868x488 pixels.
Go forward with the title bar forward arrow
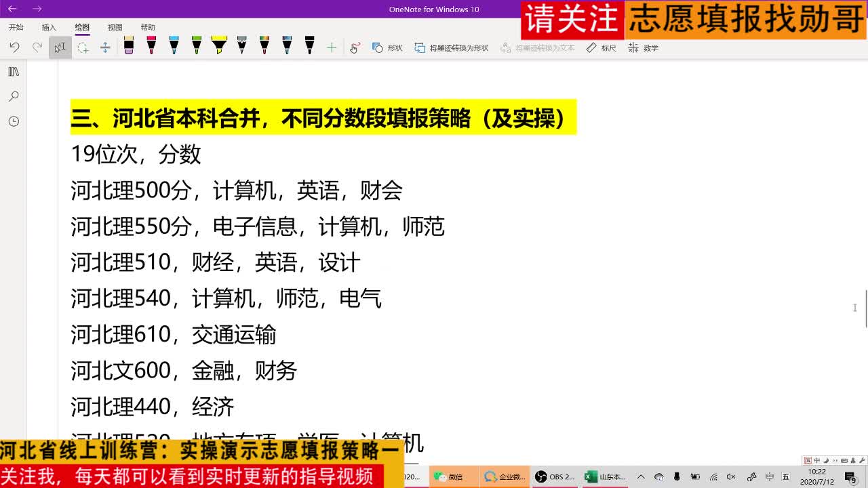point(37,9)
